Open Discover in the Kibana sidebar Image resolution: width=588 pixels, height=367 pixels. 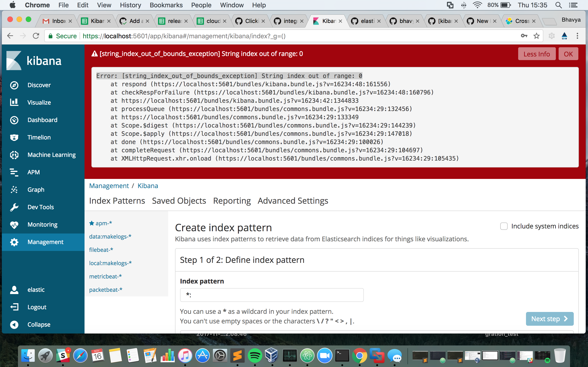coord(39,85)
